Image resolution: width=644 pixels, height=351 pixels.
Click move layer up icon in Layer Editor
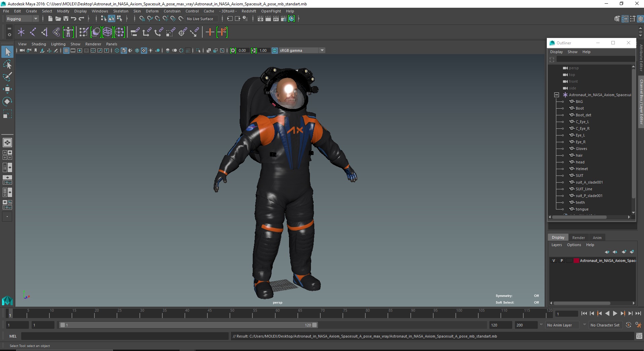click(607, 252)
